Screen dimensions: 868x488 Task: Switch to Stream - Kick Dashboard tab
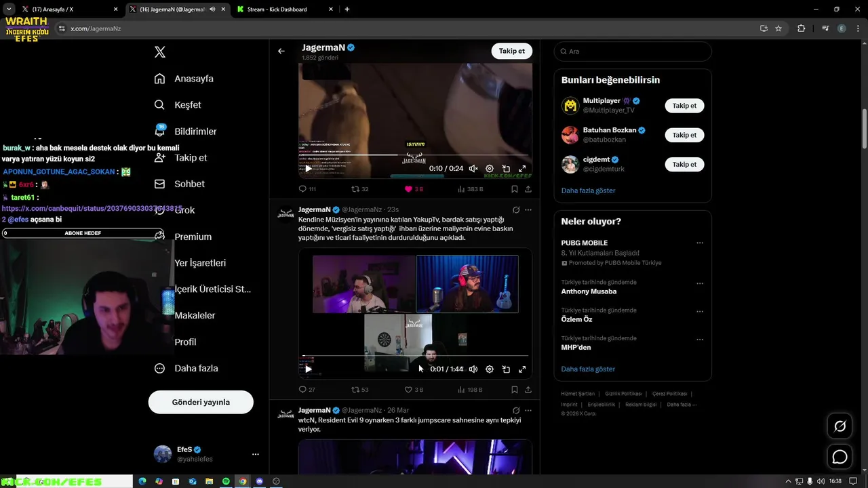pos(283,9)
